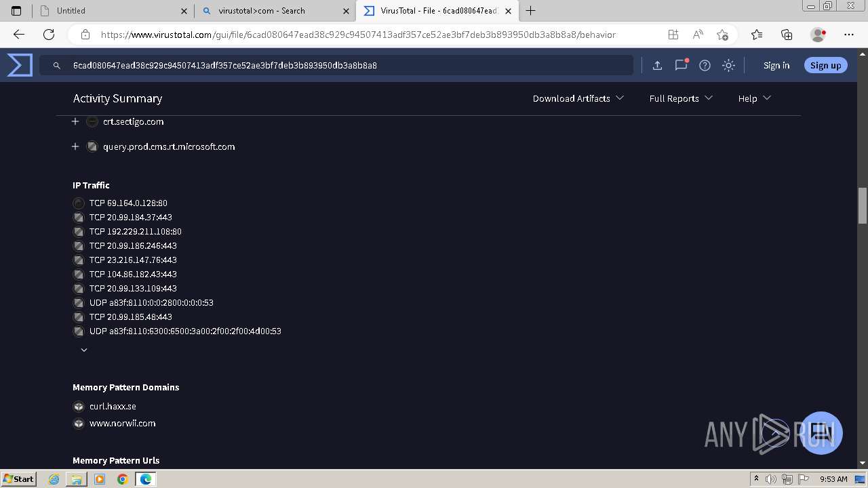The height and width of the screenshot is (488, 868).
Task: Open browser collections icon
Action: [x=787, y=35]
